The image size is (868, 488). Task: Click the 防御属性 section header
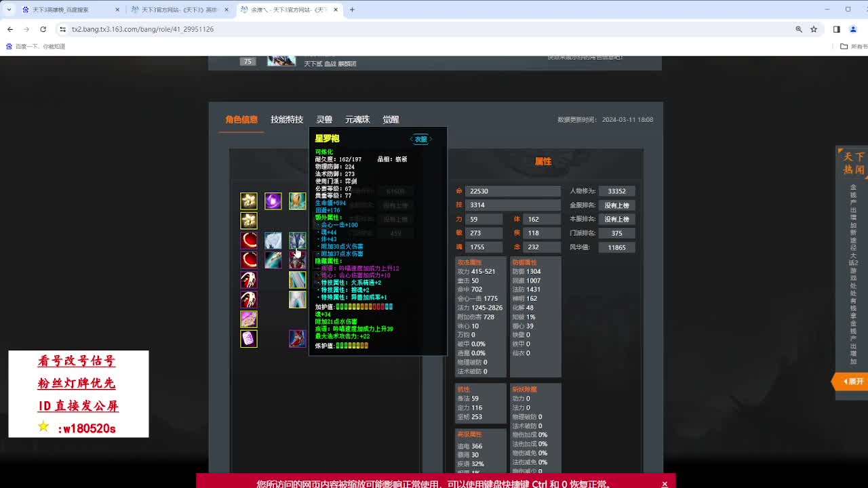[524, 262]
